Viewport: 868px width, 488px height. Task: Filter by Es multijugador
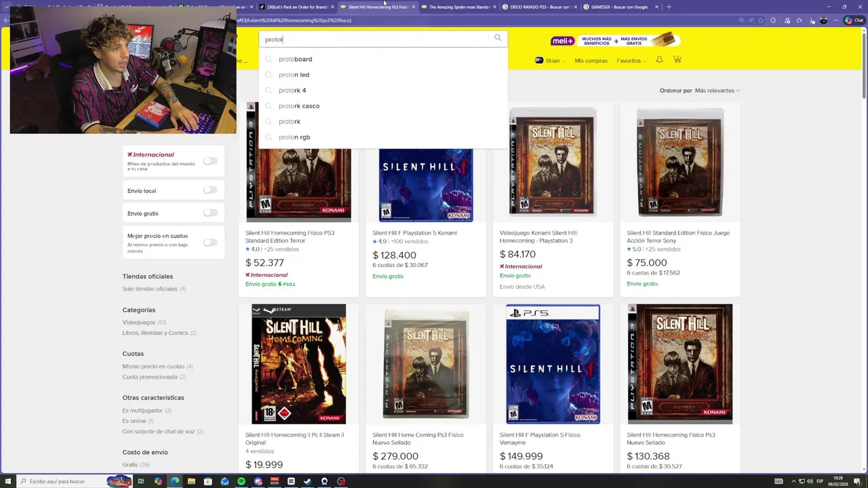pyautogui.click(x=142, y=410)
